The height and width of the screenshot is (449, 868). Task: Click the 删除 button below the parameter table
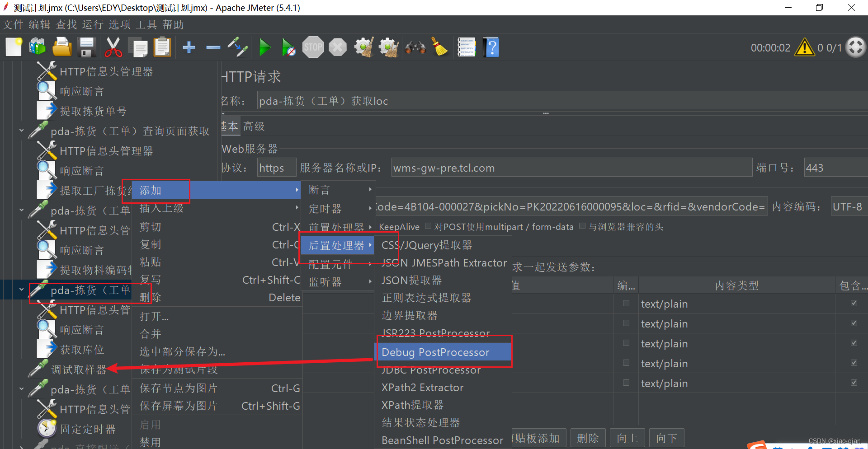[x=588, y=437]
